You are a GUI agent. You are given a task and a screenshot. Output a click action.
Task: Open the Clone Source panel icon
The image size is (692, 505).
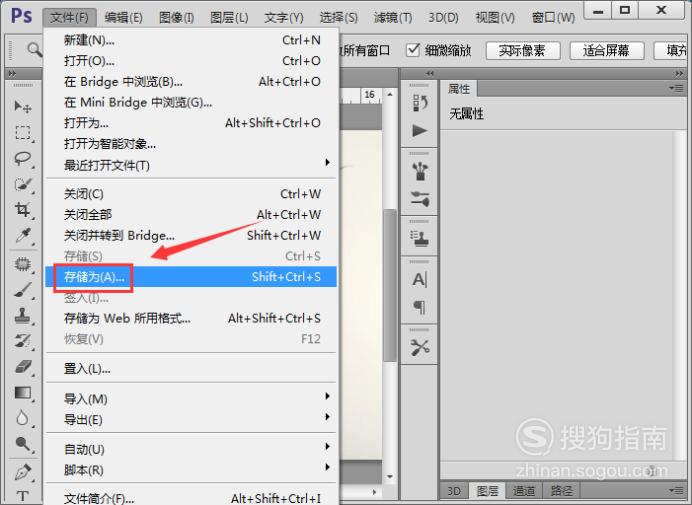pyautogui.click(x=420, y=239)
